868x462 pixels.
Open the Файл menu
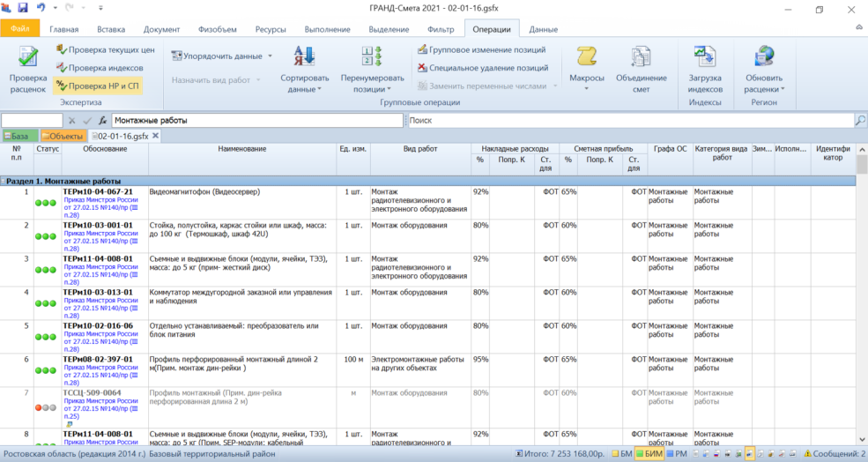(19, 29)
